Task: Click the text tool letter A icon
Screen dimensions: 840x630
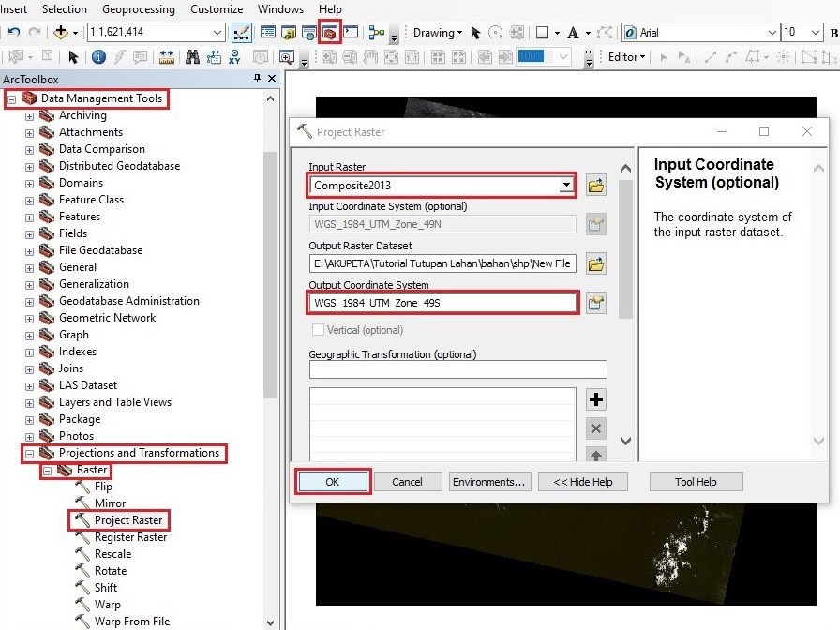Action: point(573,33)
